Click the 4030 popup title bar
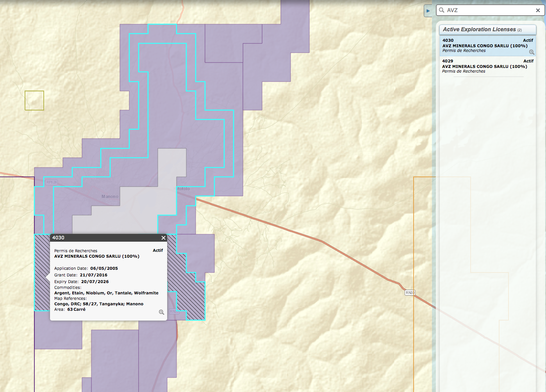 tap(105, 238)
